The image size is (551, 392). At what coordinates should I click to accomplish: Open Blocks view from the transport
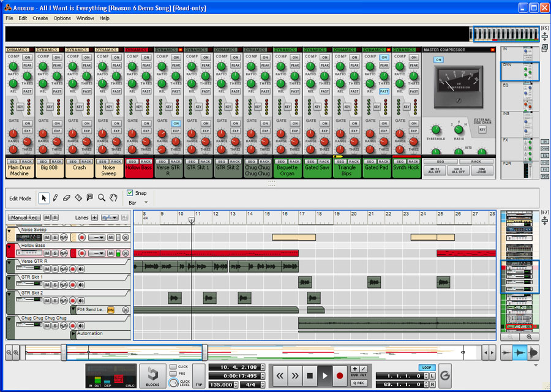152,376
